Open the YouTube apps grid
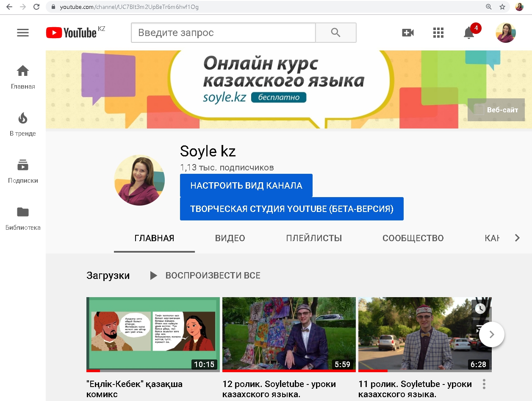Viewport: 532px width, 401px height. coord(438,33)
